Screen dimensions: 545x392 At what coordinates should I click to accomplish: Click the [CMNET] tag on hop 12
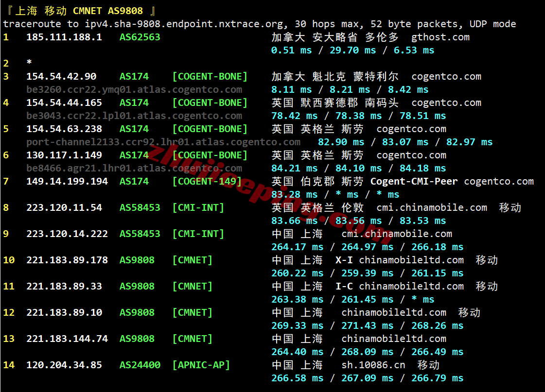[192, 312]
